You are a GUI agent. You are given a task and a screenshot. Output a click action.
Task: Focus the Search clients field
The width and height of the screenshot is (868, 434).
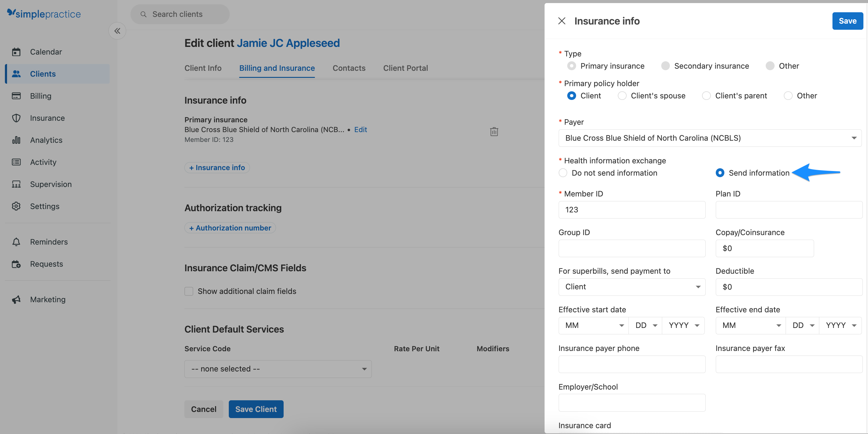(x=180, y=14)
